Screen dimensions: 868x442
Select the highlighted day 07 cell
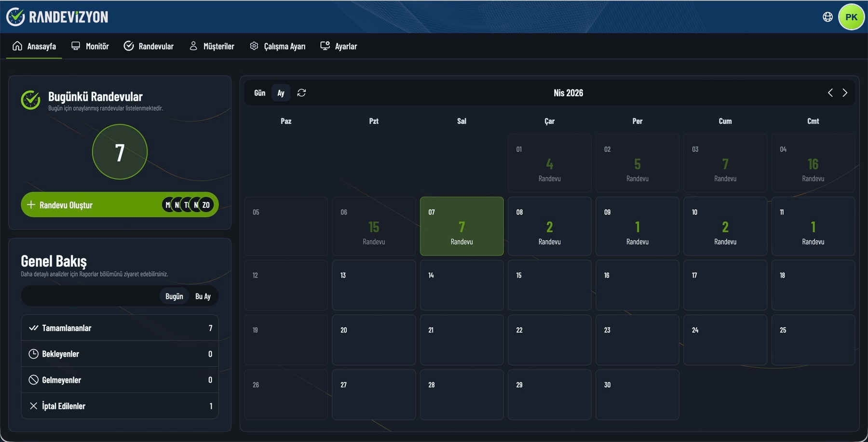[x=462, y=226]
